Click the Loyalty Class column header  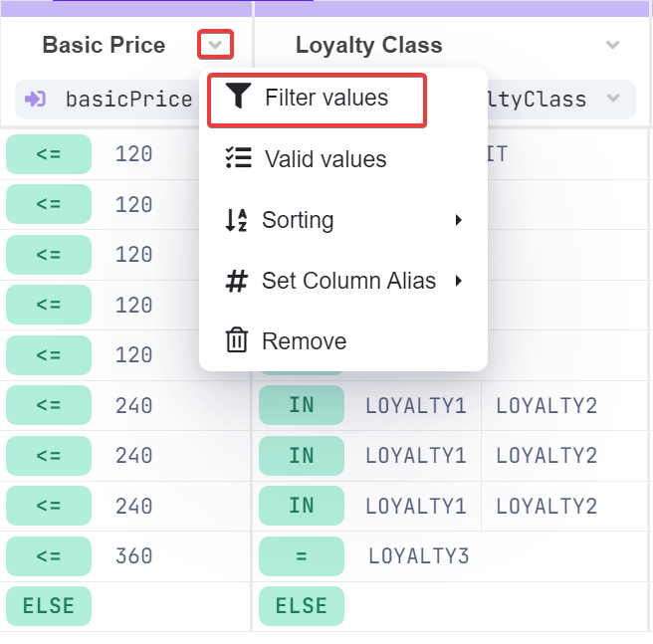[368, 45]
